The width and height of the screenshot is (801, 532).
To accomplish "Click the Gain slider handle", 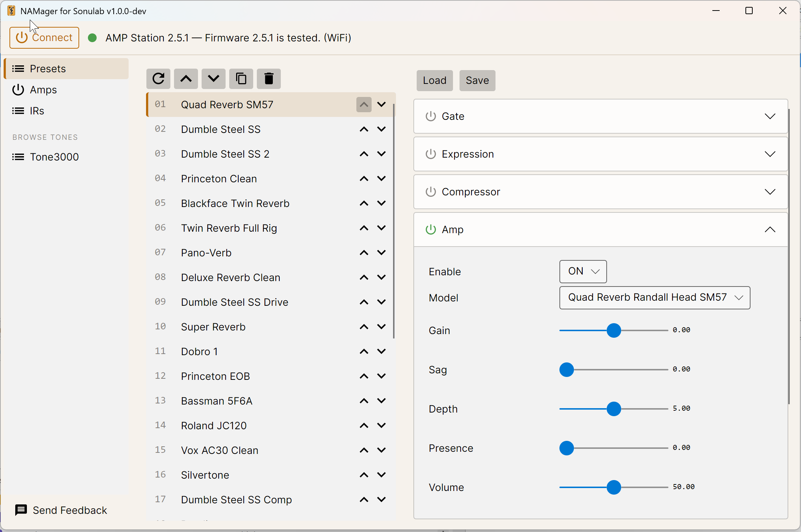I will coord(614,330).
